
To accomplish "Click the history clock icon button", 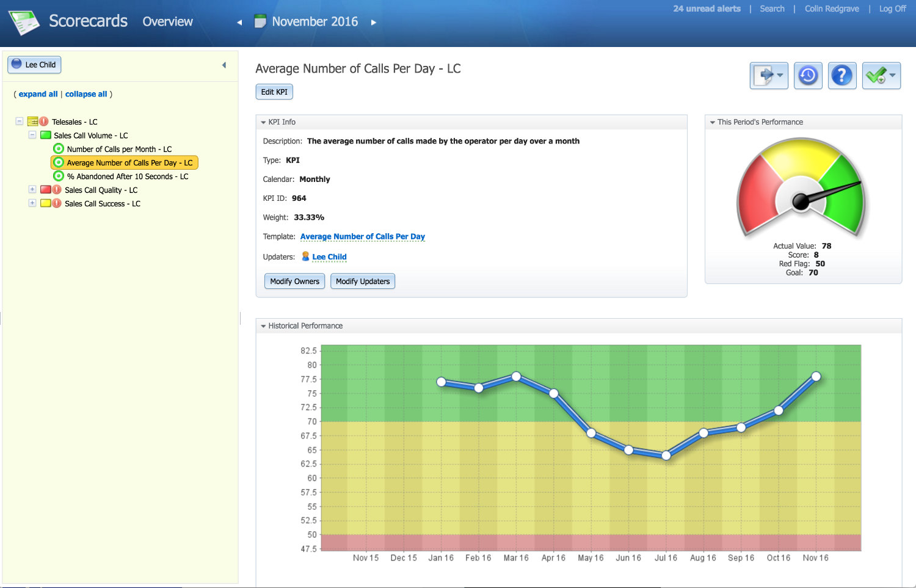I will coord(808,76).
